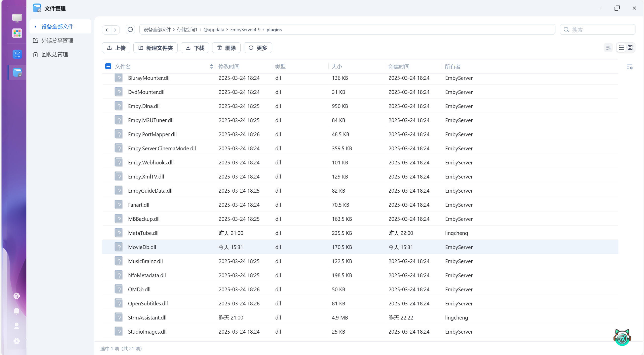
Task: Click the 新建文件夹 button
Action: [x=156, y=48]
